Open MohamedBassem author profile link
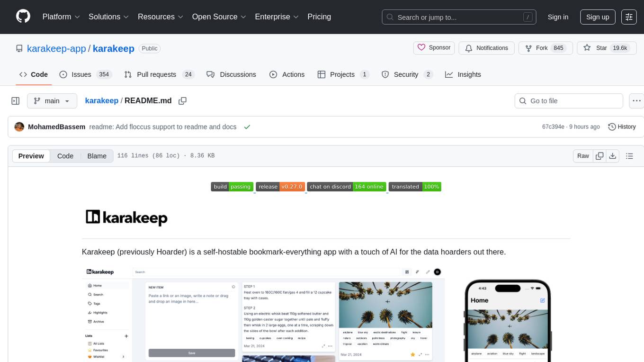The width and height of the screenshot is (644, 362). tap(57, 127)
